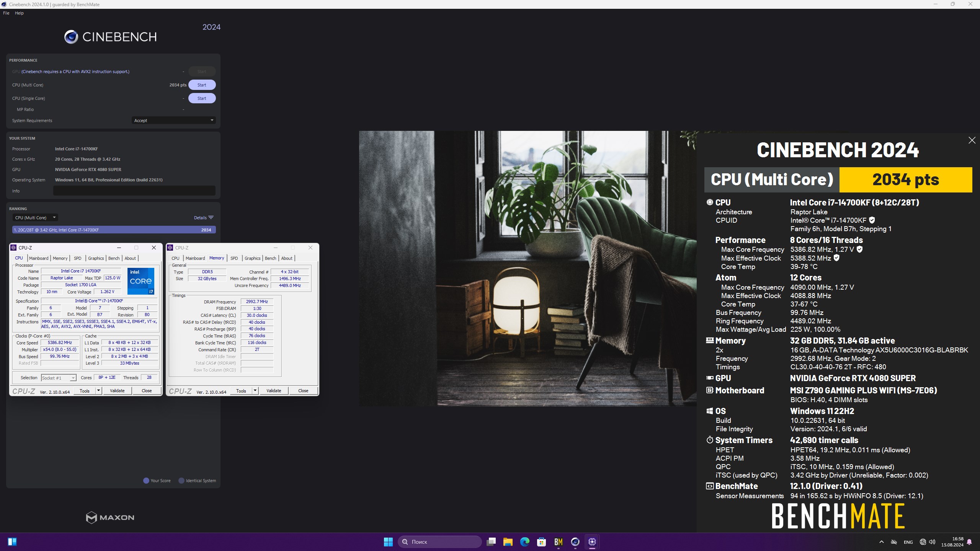Open Task View from the taskbar
This screenshot has width=980, height=551.
pyautogui.click(x=491, y=541)
